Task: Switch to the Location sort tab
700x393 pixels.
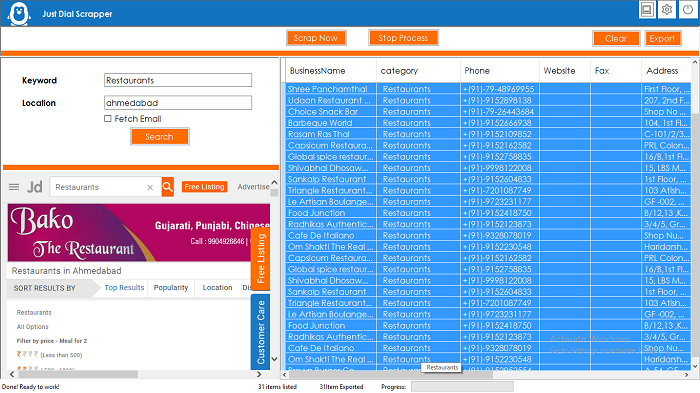Action: (x=217, y=288)
